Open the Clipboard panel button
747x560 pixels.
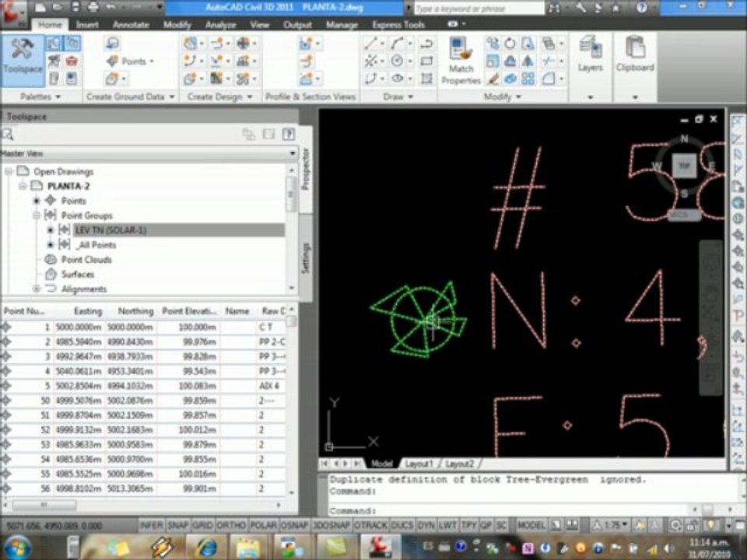(635, 55)
